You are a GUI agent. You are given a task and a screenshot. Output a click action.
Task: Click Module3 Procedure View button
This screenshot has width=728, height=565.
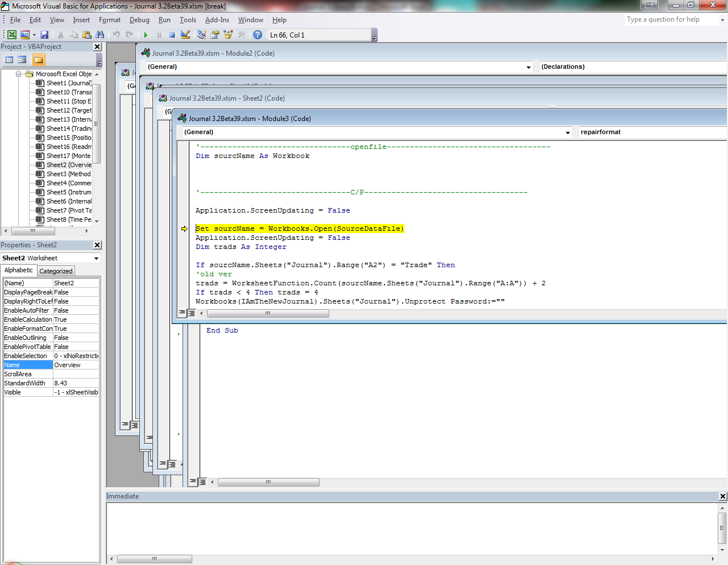(x=182, y=313)
